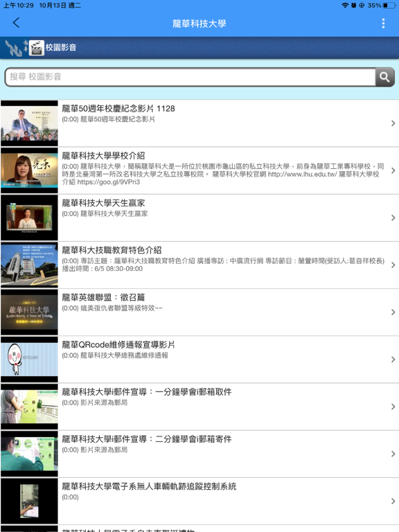Viewport: 399px width, 532px height.
Task: Open thumbnail of 龍華50週年校慶紀念影片
Action: 29,123
